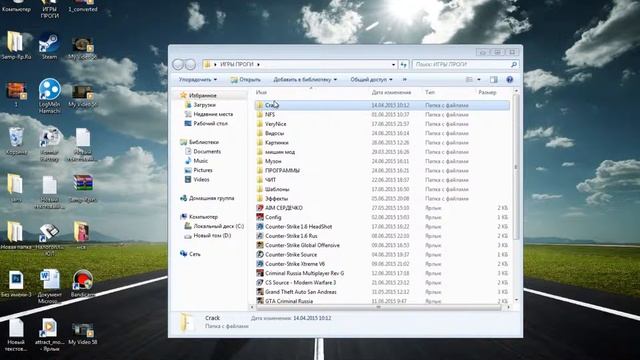640x360 pixels.
Task: Select Домашняя группа in navigation pane
Action: pyautogui.click(x=211, y=198)
